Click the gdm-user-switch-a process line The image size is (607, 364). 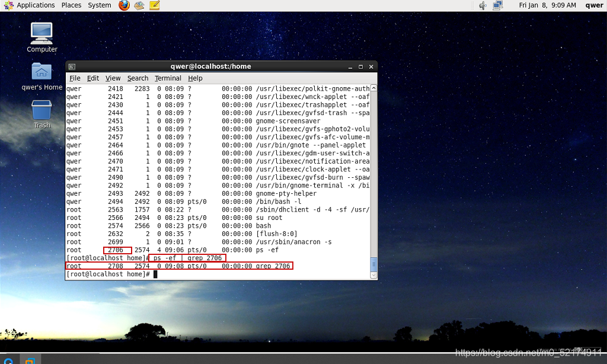(218, 154)
